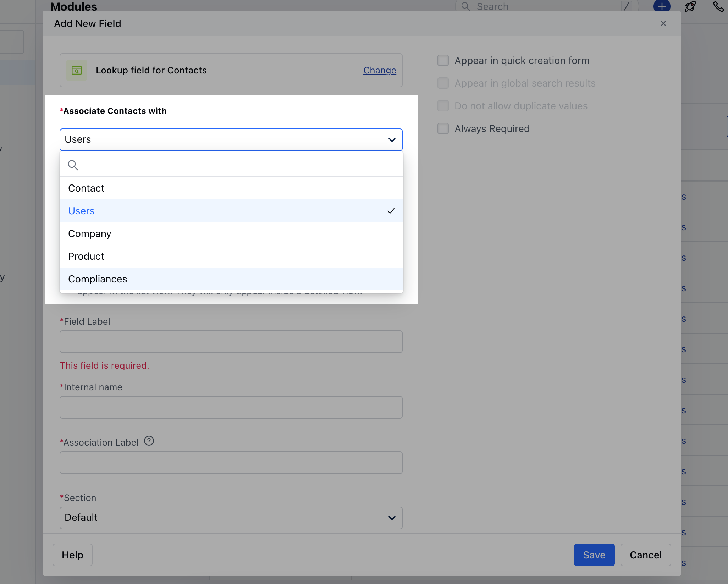Check the Always Required checkbox

[x=443, y=128]
